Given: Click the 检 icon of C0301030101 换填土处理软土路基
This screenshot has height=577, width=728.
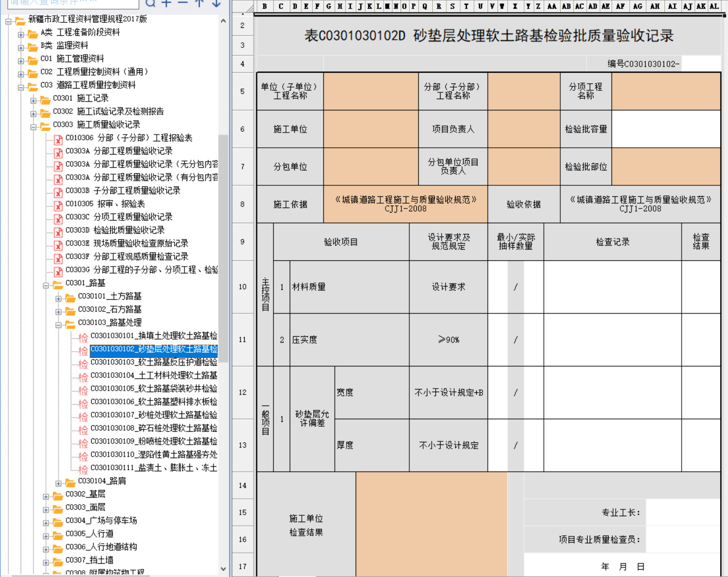Looking at the screenshot, I should [83, 337].
